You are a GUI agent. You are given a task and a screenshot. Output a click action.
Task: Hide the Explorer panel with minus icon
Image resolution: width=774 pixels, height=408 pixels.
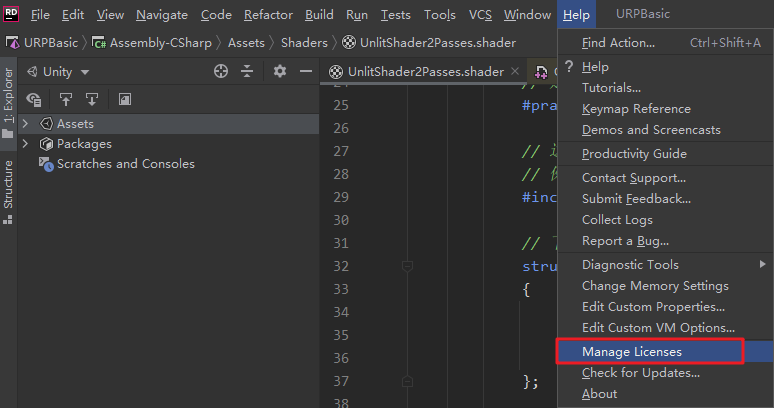tap(306, 72)
